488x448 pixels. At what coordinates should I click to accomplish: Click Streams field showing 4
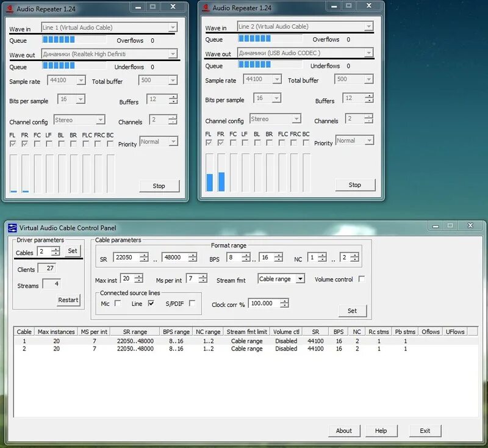(51, 284)
